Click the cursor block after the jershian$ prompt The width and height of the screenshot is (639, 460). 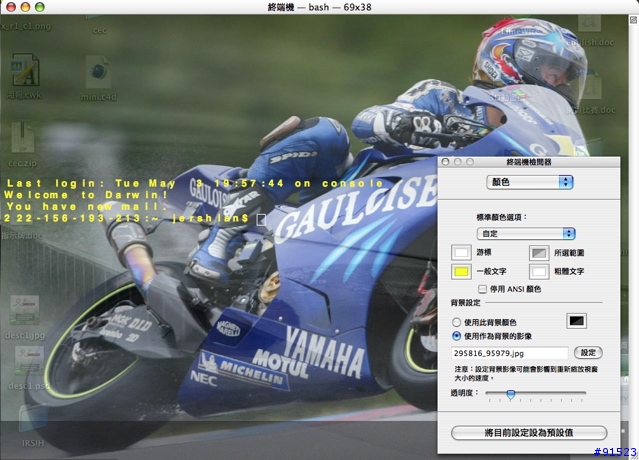(261, 220)
